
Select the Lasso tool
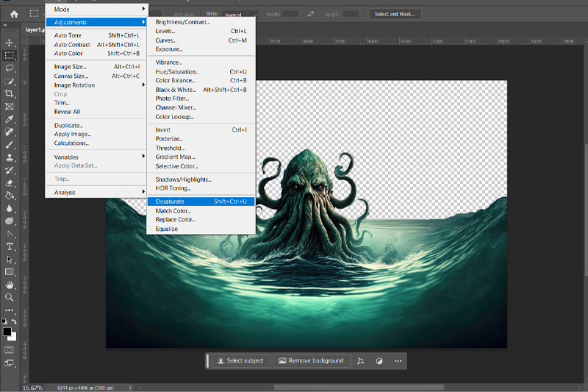coord(10,68)
